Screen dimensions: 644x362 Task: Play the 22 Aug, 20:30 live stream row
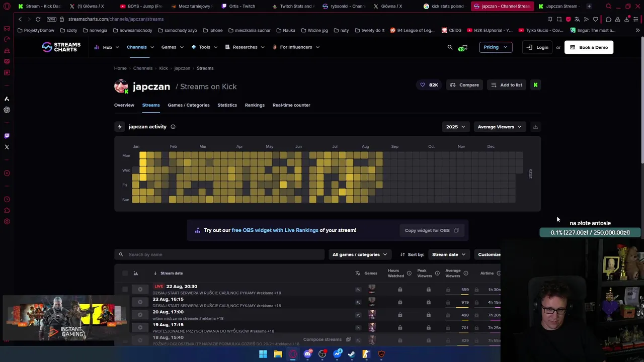(x=140, y=290)
